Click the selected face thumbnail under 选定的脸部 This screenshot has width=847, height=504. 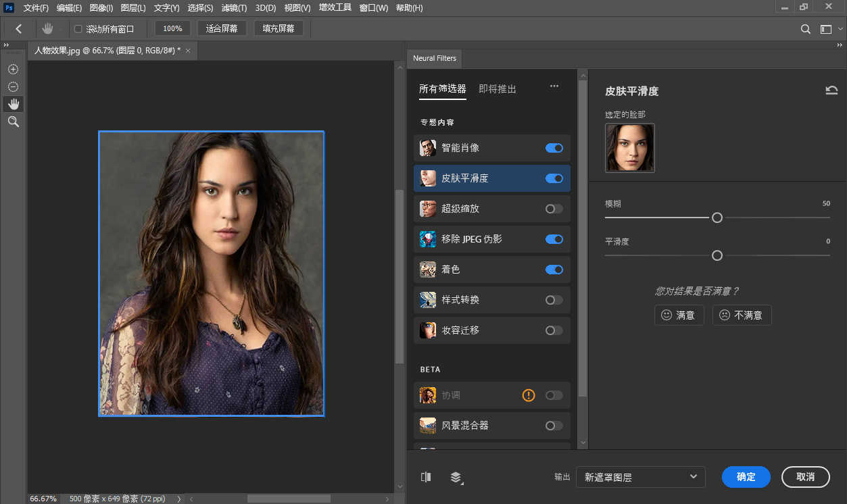click(x=629, y=147)
